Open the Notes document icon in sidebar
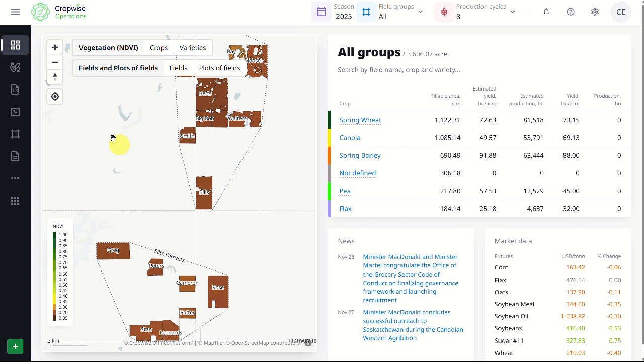 15,156
